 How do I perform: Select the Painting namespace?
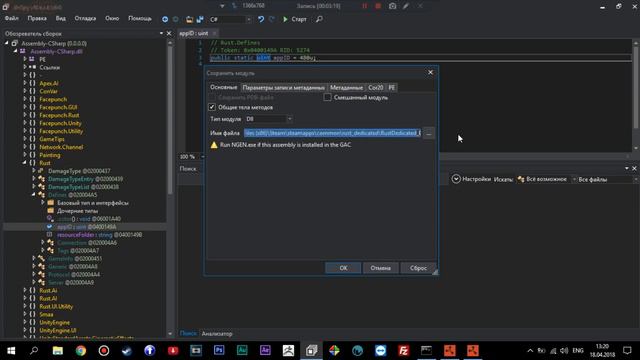(50, 155)
